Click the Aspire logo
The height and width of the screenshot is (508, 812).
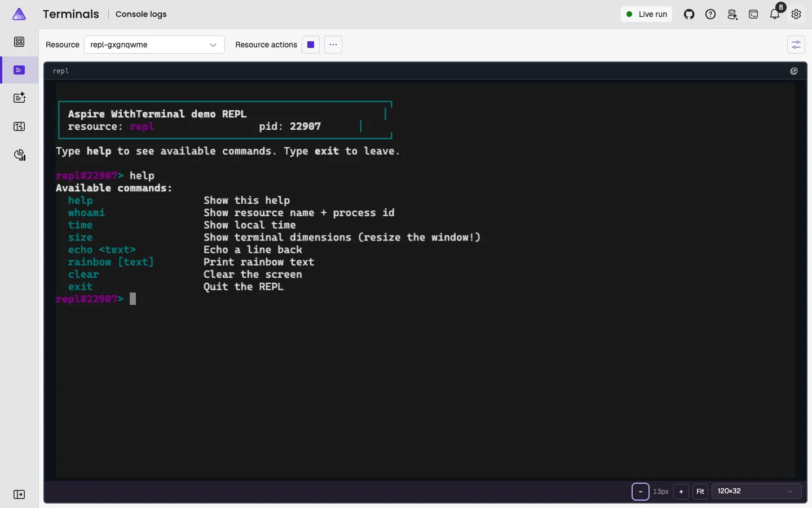[19, 14]
